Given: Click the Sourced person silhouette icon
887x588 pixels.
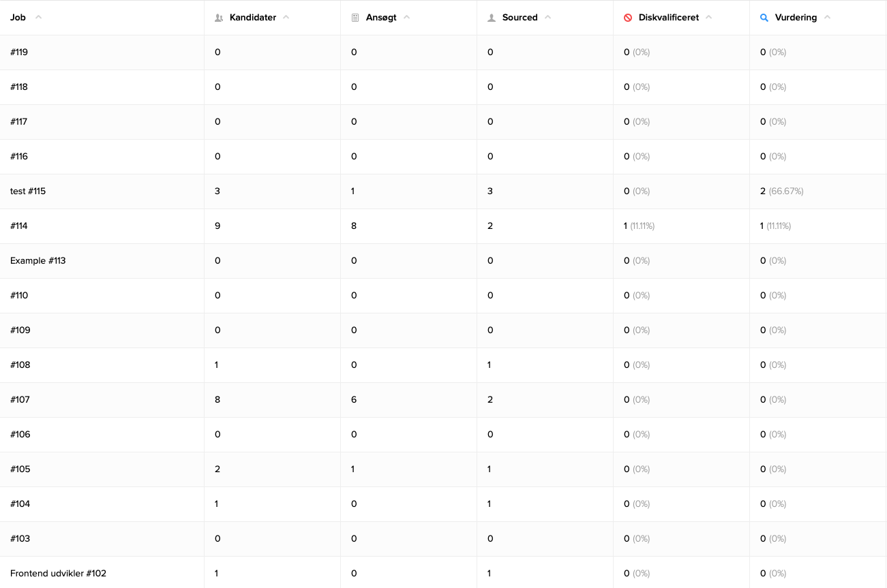Looking at the screenshot, I should (x=492, y=18).
